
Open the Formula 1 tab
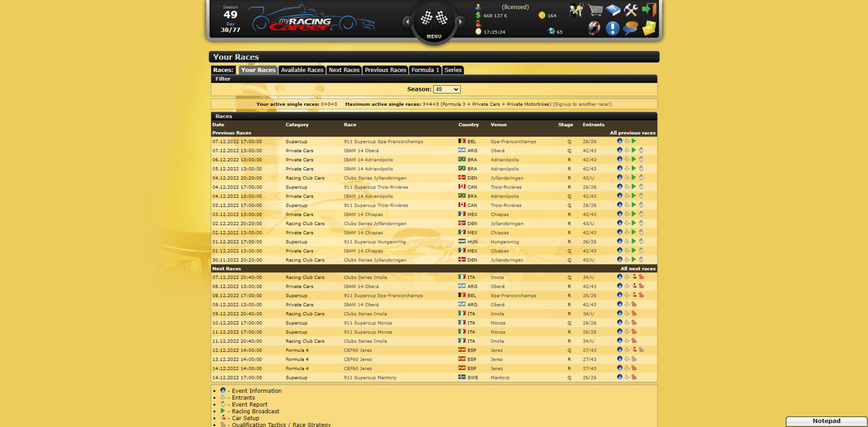tap(425, 70)
